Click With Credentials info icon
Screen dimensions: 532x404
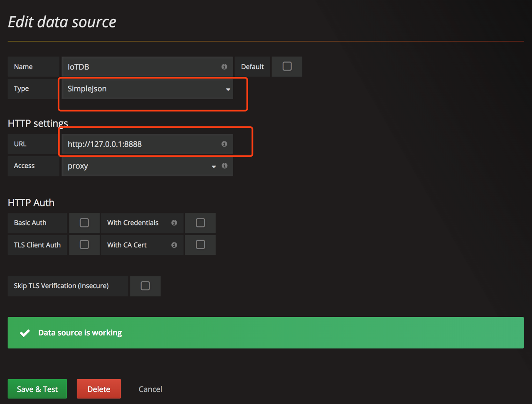point(174,223)
